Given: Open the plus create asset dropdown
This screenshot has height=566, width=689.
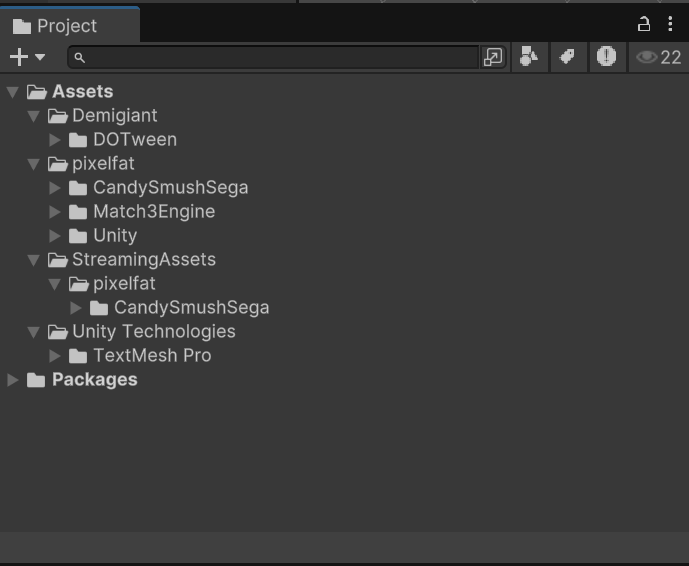Looking at the screenshot, I should coord(27,57).
